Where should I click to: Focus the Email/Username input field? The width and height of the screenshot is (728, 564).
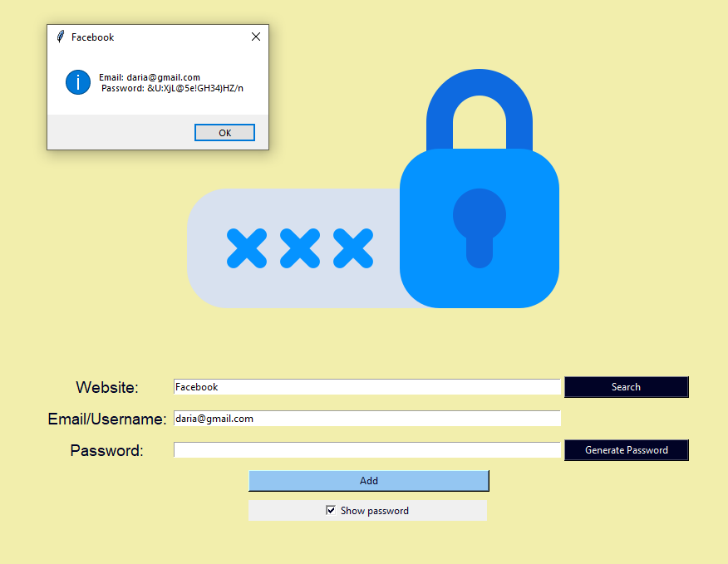[367, 419]
